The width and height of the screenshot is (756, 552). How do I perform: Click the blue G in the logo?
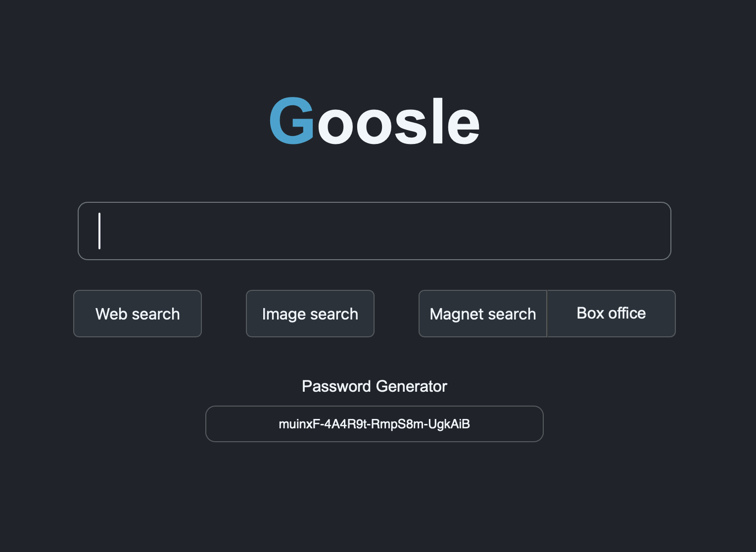point(291,122)
